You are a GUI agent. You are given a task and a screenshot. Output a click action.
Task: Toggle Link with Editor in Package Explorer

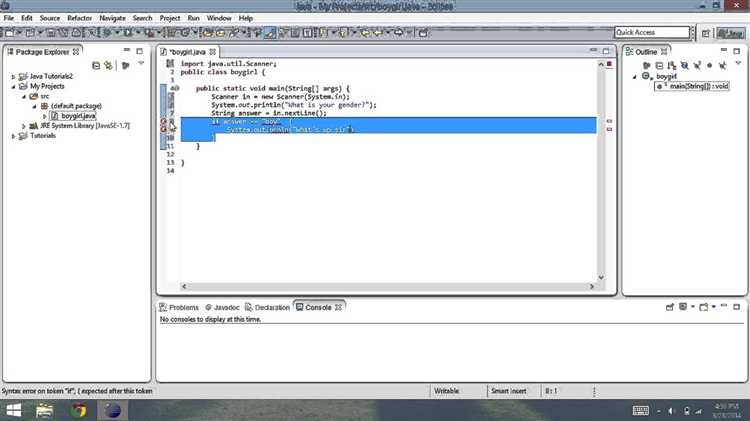click(109, 65)
